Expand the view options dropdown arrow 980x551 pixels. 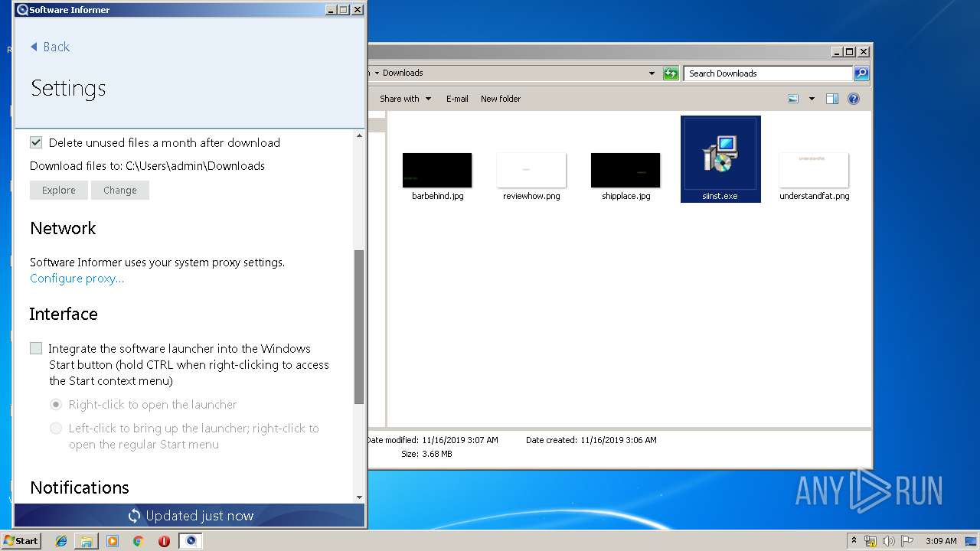coord(812,99)
